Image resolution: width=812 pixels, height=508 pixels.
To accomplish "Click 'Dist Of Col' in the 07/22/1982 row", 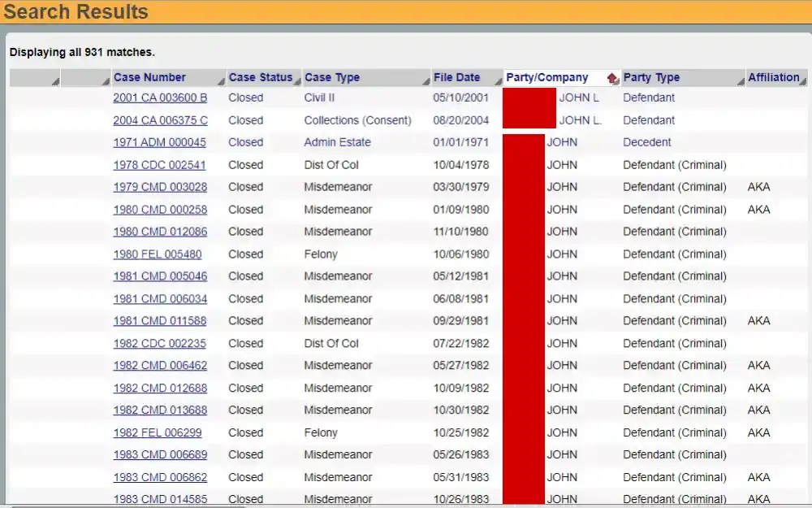I will (331, 343).
